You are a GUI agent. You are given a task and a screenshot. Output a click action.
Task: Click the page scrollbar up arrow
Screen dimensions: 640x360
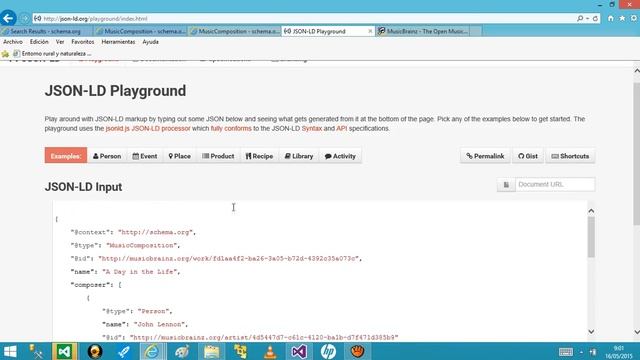(x=636, y=71)
